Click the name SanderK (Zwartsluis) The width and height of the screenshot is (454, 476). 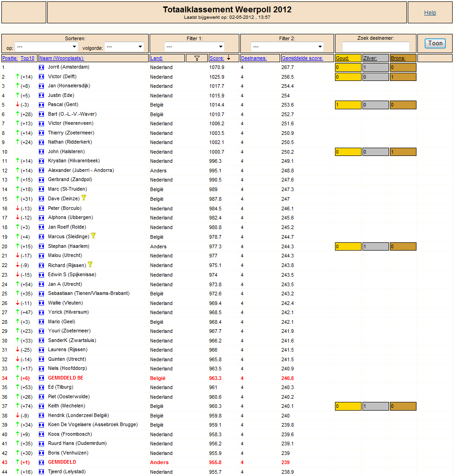[72, 341]
